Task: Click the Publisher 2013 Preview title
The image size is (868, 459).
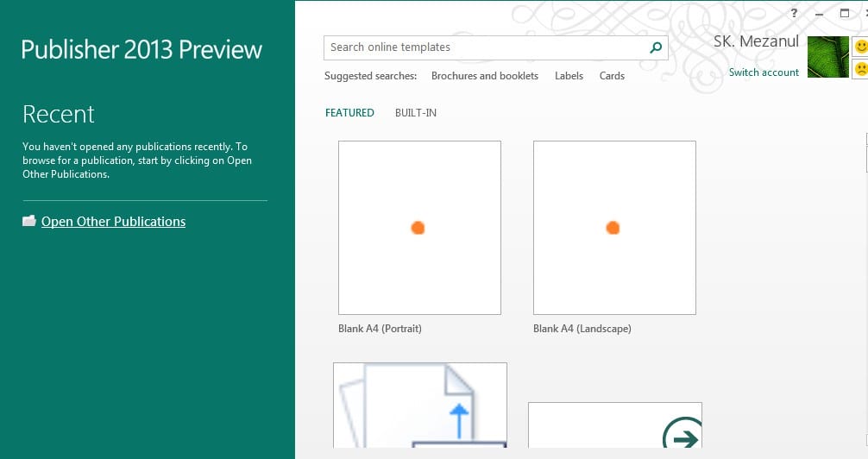Action: click(142, 49)
